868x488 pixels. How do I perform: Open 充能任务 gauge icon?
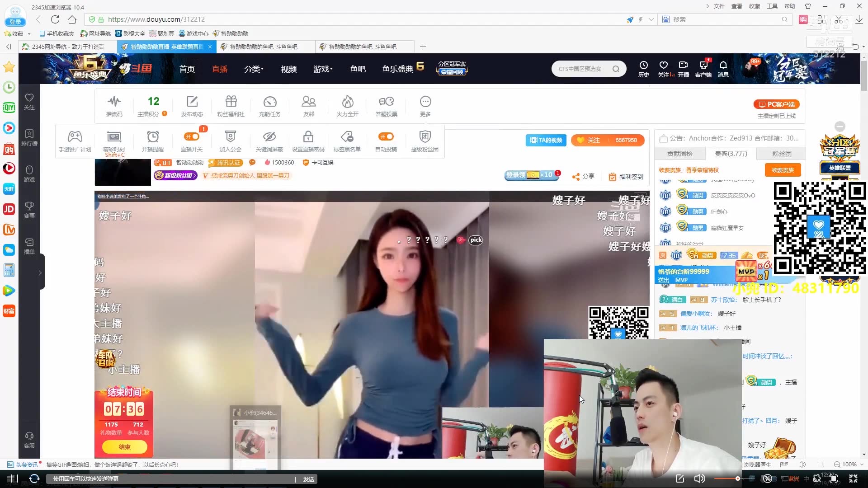[x=270, y=106]
